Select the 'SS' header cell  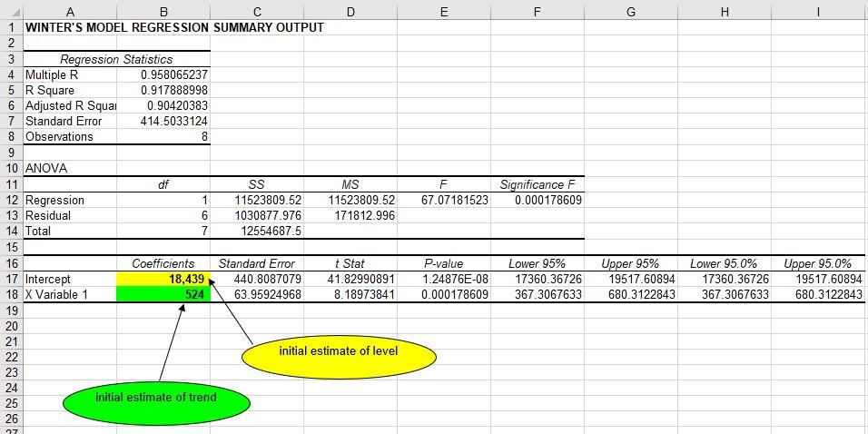(x=257, y=184)
